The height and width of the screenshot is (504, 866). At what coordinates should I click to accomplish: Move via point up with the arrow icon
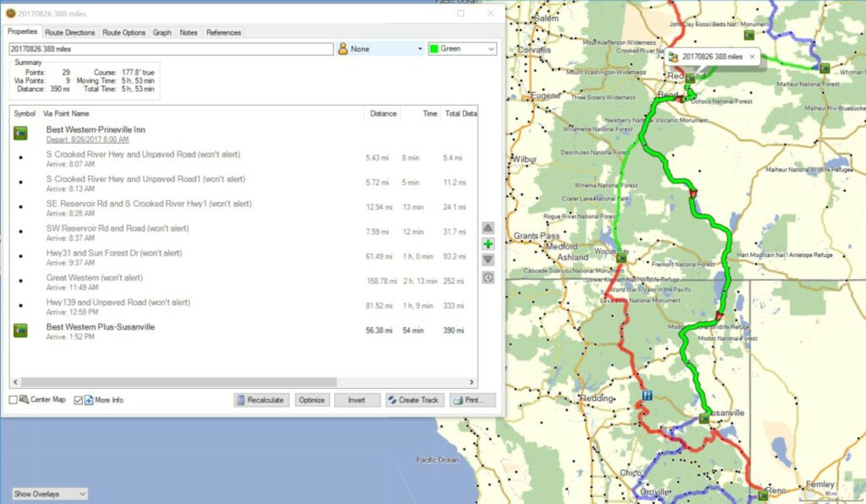[x=488, y=227]
